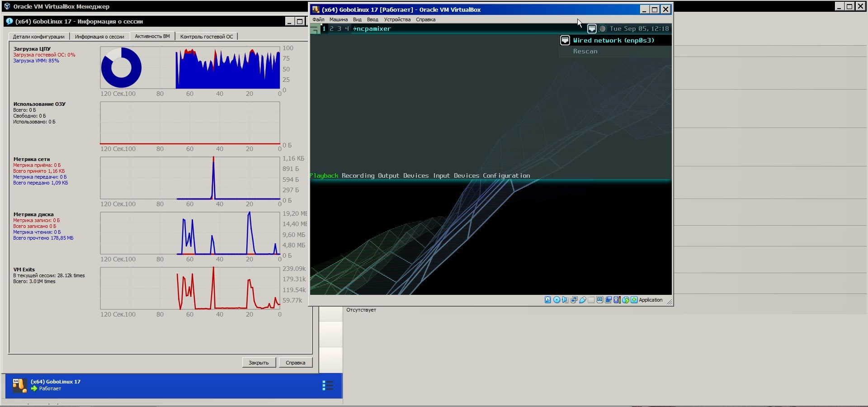Open the Машина menu
868x407 pixels.
pyautogui.click(x=338, y=19)
